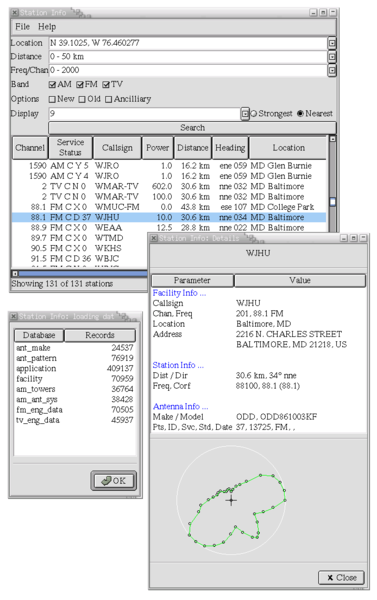377x600 pixels.
Task: Sort by Distance column header
Action: tap(193, 148)
